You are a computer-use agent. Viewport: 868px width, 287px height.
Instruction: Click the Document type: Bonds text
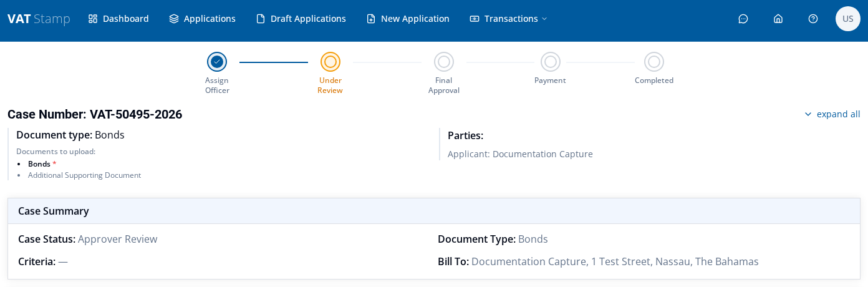point(70,135)
